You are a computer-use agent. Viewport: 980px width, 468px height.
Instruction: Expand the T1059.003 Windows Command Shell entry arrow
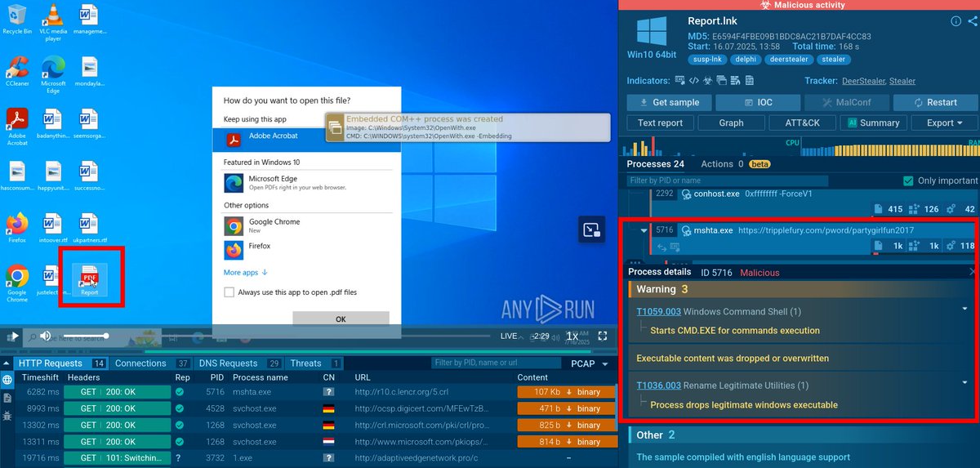[x=964, y=309]
